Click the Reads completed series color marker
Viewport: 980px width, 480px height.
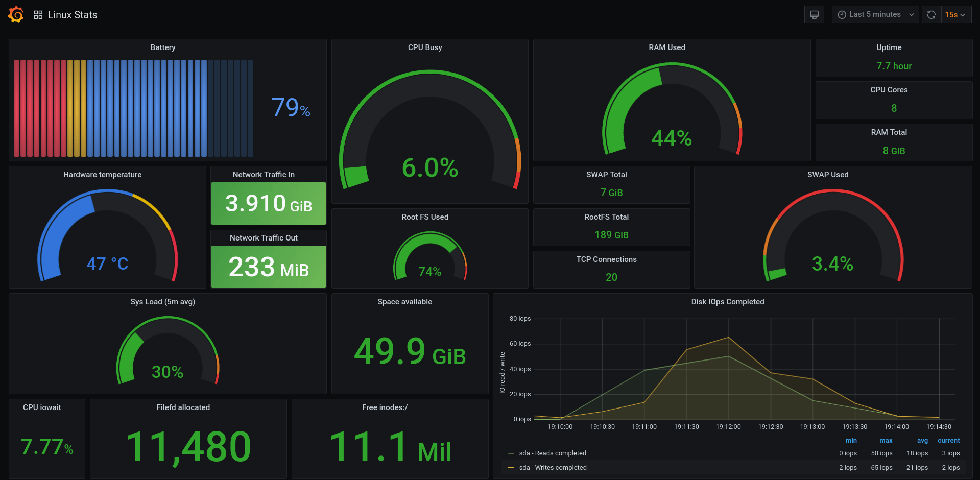pos(510,453)
